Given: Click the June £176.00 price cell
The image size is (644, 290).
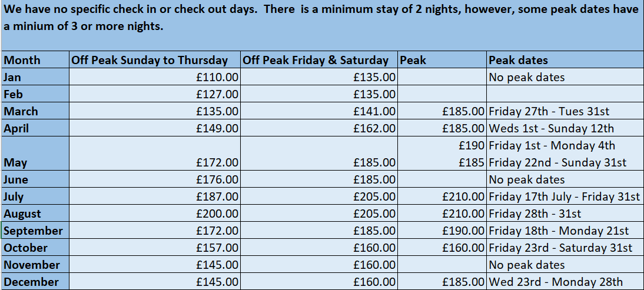Looking at the screenshot, I should (155, 179).
